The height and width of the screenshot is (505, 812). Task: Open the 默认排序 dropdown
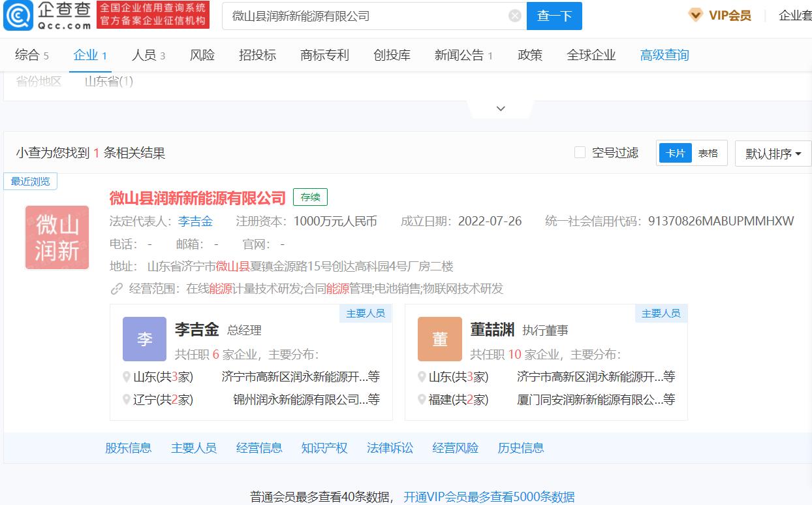click(773, 154)
